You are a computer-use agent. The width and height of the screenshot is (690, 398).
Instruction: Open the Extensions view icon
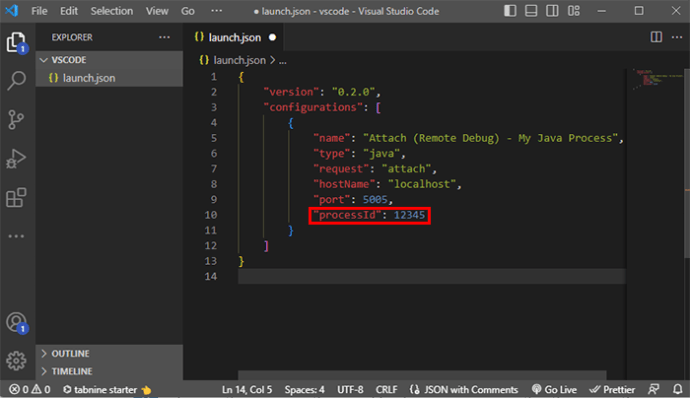click(x=16, y=197)
